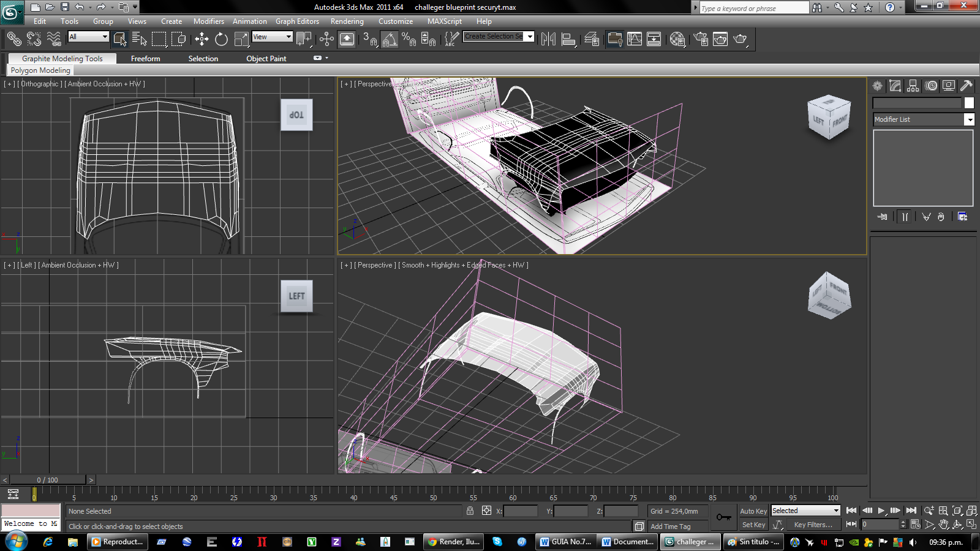Open the Chrome window in the taskbar
The image size is (980, 551).
(x=454, y=542)
